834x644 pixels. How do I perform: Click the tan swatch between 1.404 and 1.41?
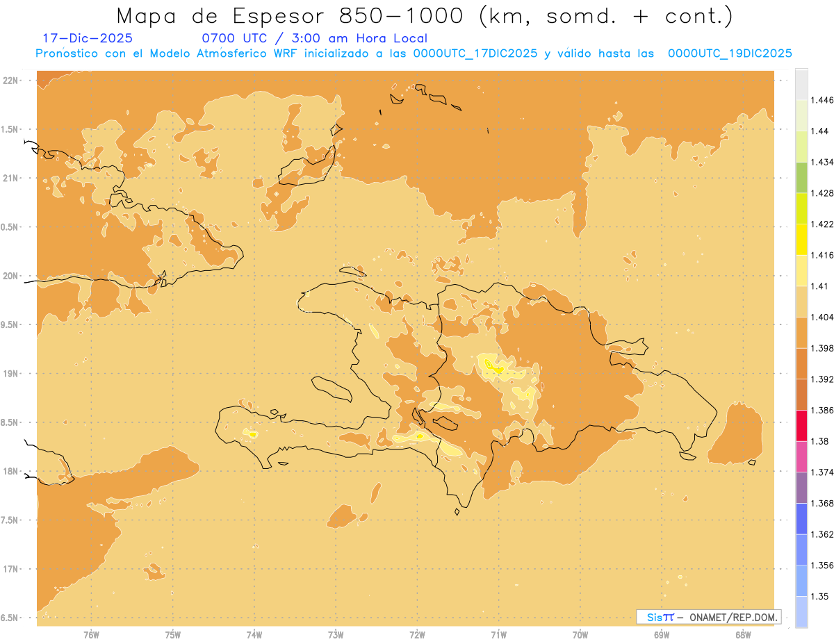(x=801, y=301)
